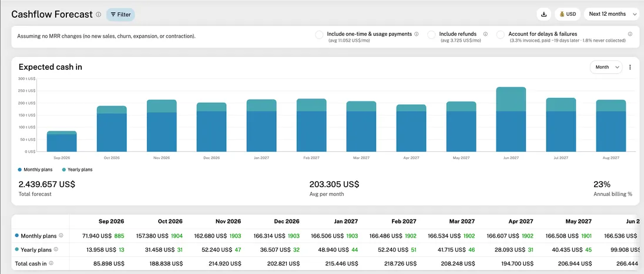Viewport: 644px width, 274px height.
Task: Change the USD currency selector
Action: [x=568, y=14]
